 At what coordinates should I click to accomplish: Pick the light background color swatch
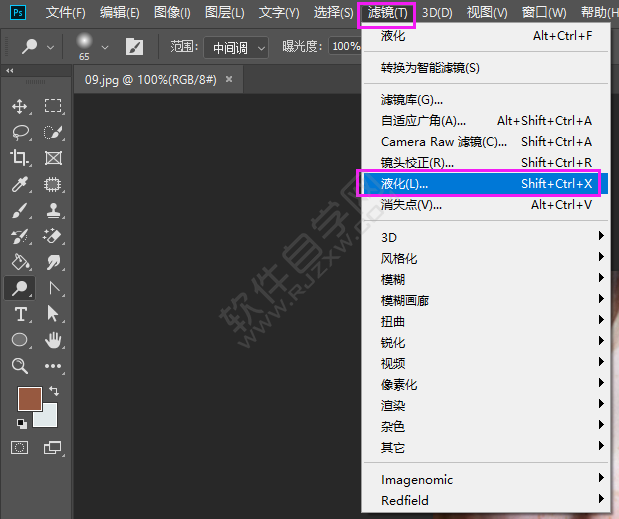tap(49, 418)
